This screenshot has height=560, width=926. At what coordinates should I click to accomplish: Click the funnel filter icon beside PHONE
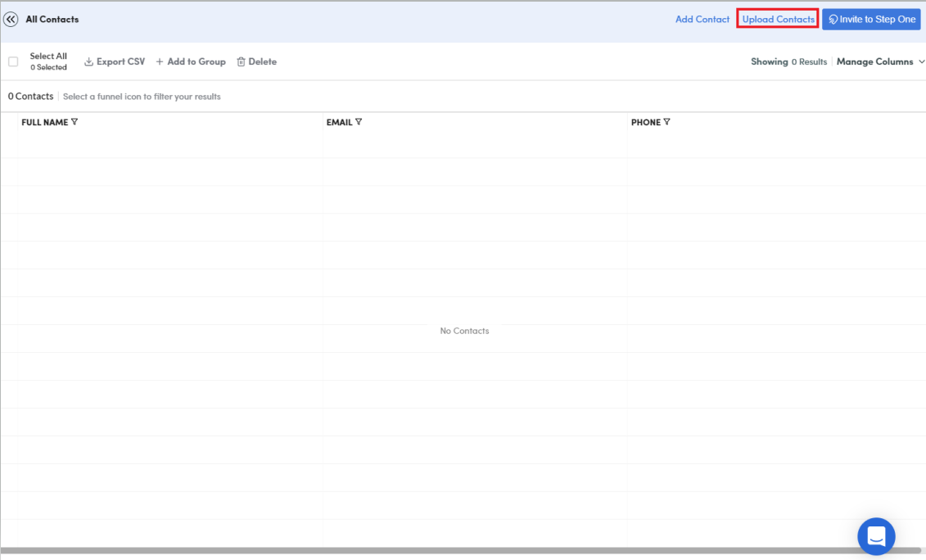[666, 122]
